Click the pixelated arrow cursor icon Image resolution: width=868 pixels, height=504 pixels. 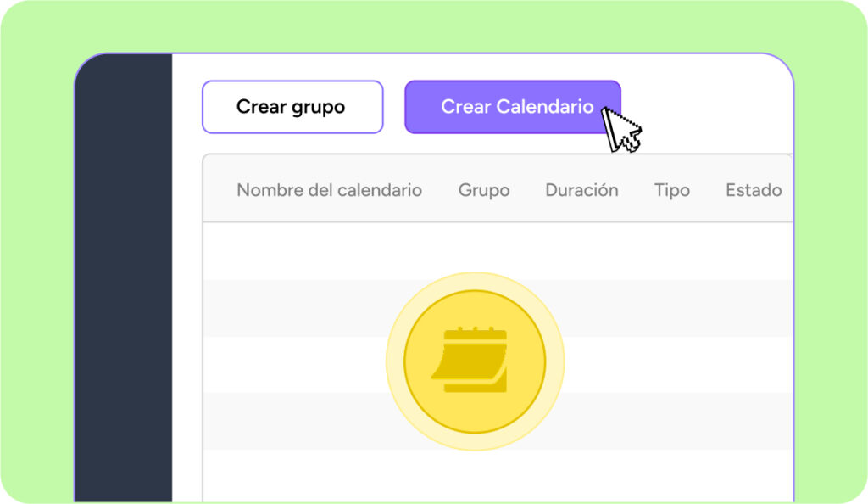[x=620, y=129]
